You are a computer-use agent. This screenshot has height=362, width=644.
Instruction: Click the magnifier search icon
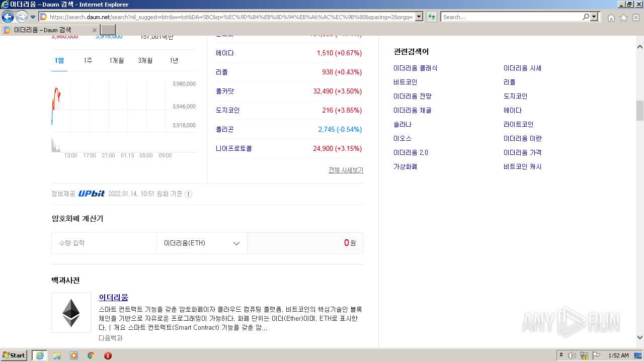pyautogui.click(x=586, y=17)
